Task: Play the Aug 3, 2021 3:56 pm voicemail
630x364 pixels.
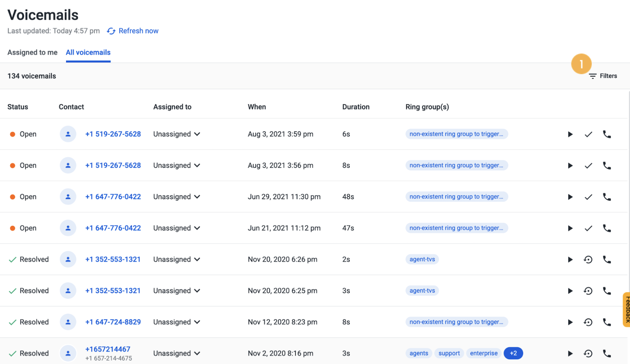Action: click(570, 165)
